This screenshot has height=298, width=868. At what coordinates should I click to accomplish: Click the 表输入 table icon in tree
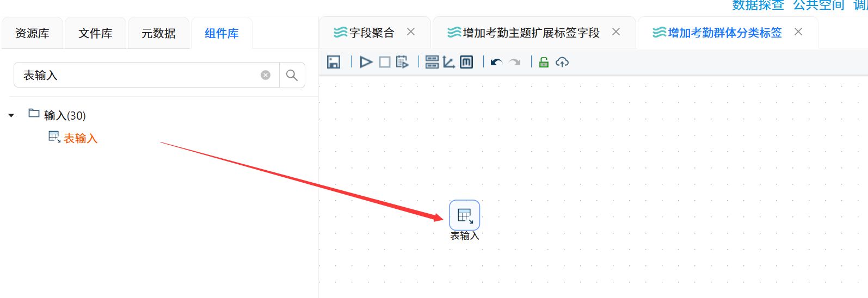[x=54, y=137]
